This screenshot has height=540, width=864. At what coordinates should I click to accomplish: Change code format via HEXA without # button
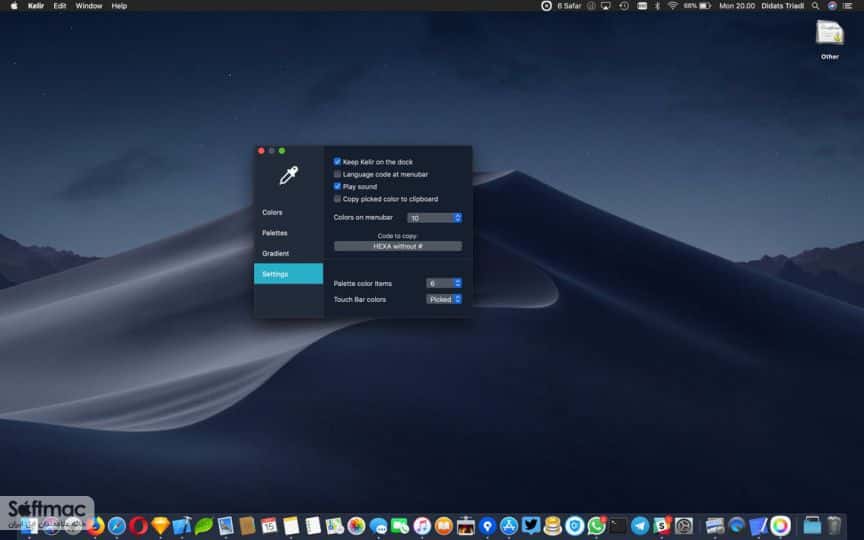398,246
